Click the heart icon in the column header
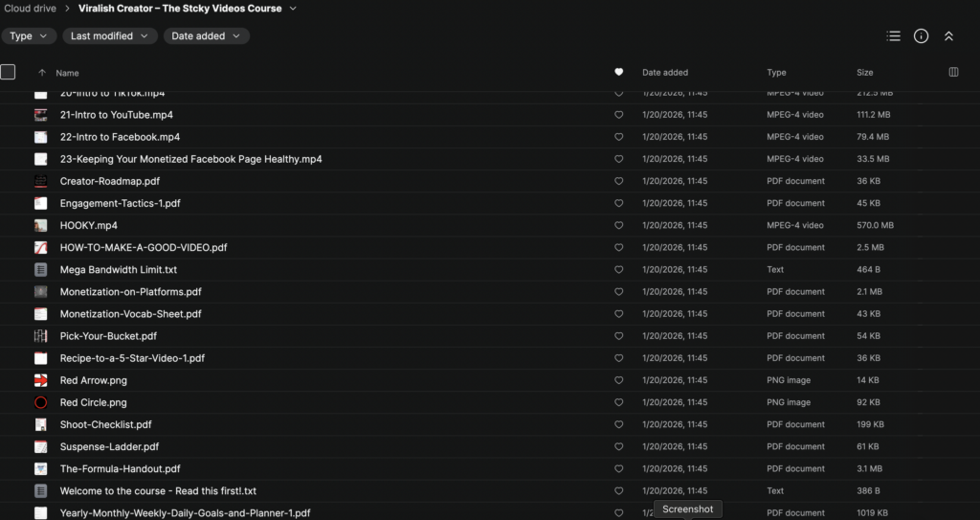The width and height of the screenshot is (980, 520). point(618,72)
